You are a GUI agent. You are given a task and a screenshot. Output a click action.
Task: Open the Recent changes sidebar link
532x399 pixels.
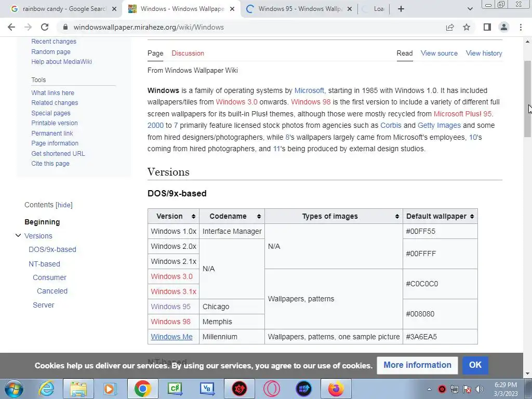(54, 42)
